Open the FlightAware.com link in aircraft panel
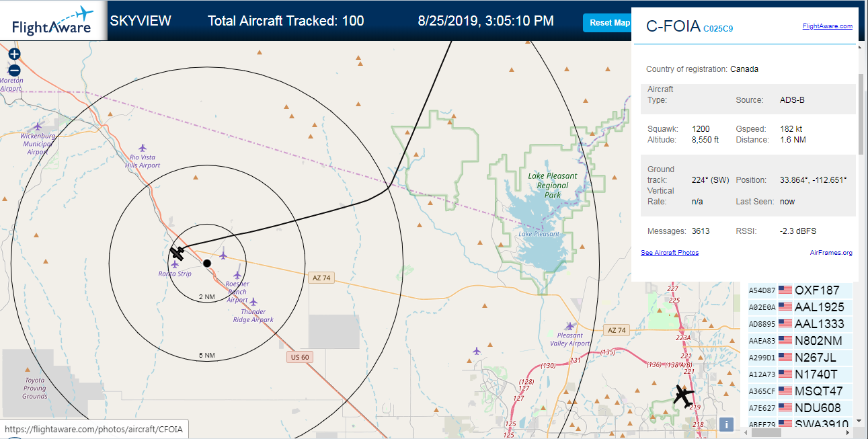This screenshot has height=439, width=868. tap(827, 26)
